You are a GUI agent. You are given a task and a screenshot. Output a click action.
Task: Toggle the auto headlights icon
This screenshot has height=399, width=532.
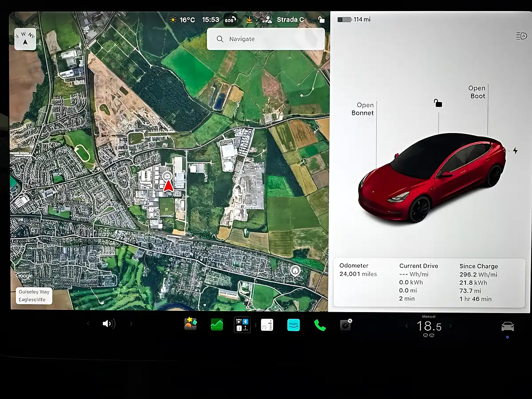pyautogui.click(x=521, y=36)
